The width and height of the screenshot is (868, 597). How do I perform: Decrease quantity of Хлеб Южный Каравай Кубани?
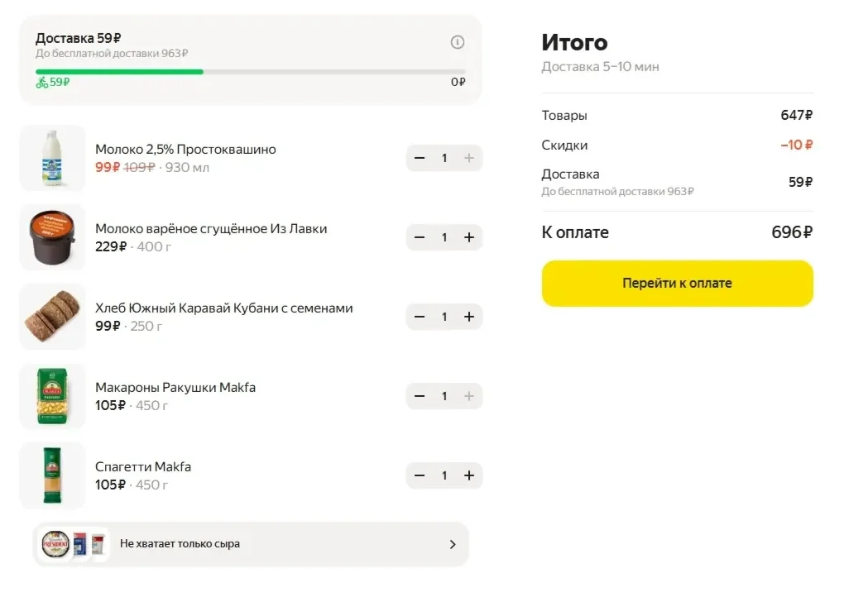click(420, 317)
